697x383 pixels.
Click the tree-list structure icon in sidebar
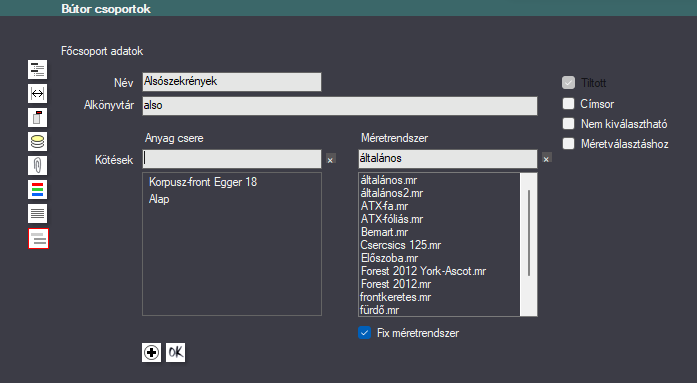tap(37, 70)
